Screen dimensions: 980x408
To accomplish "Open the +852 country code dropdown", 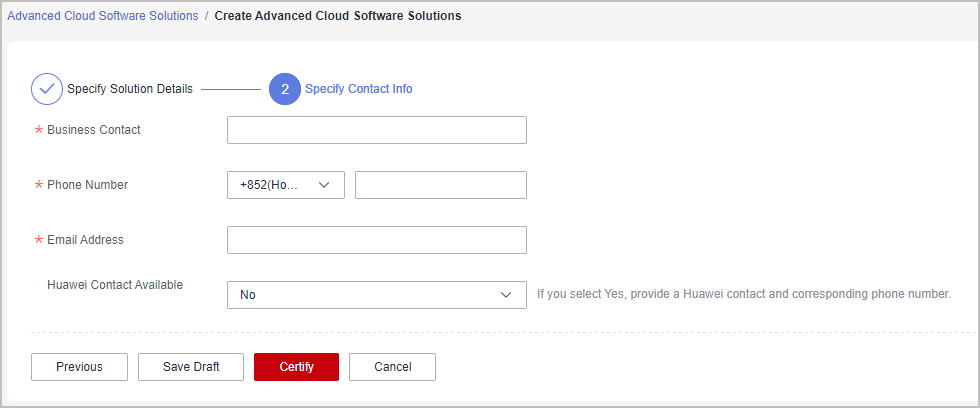I will pos(286,185).
